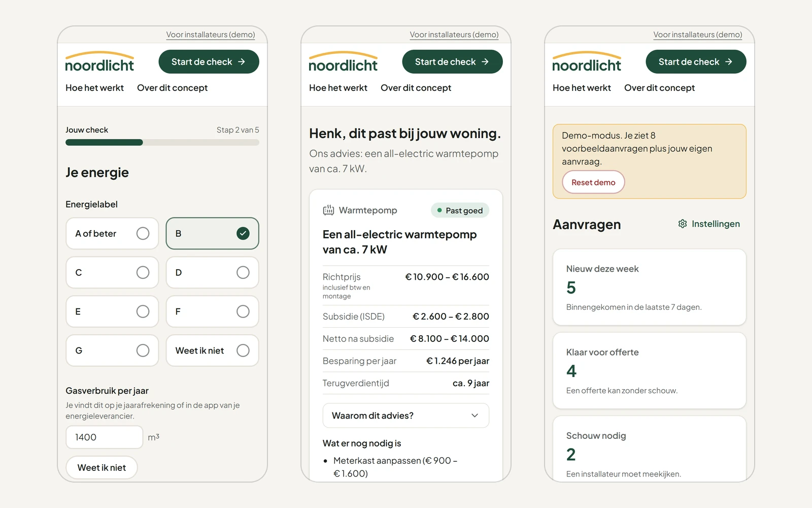The height and width of the screenshot is (508, 812).
Task: Click noordlicht logo in middle phone screen
Action: pyautogui.click(x=343, y=62)
